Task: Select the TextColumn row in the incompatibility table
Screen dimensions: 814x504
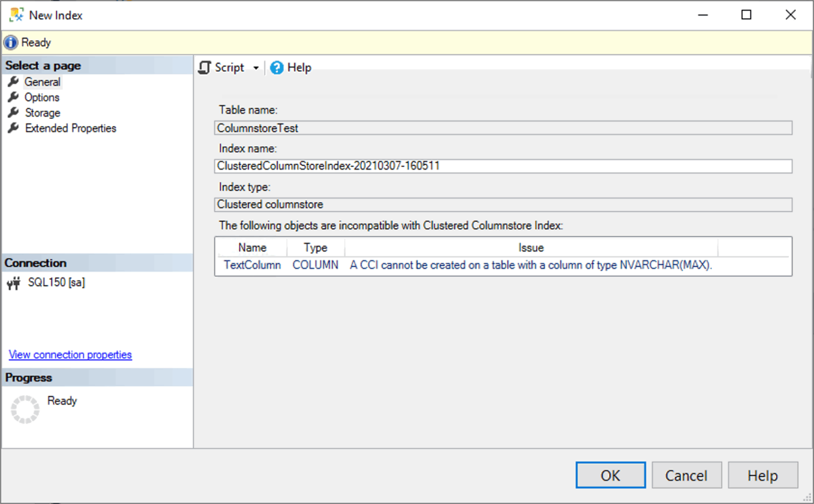Action: (252, 265)
